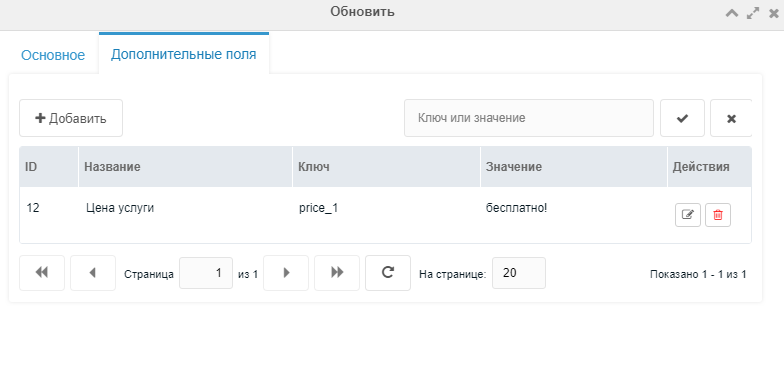The height and width of the screenshot is (371, 784).
Task: Maximize the Обновить window with the expand arrows
Action: pyautogui.click(x=752, y=13)
